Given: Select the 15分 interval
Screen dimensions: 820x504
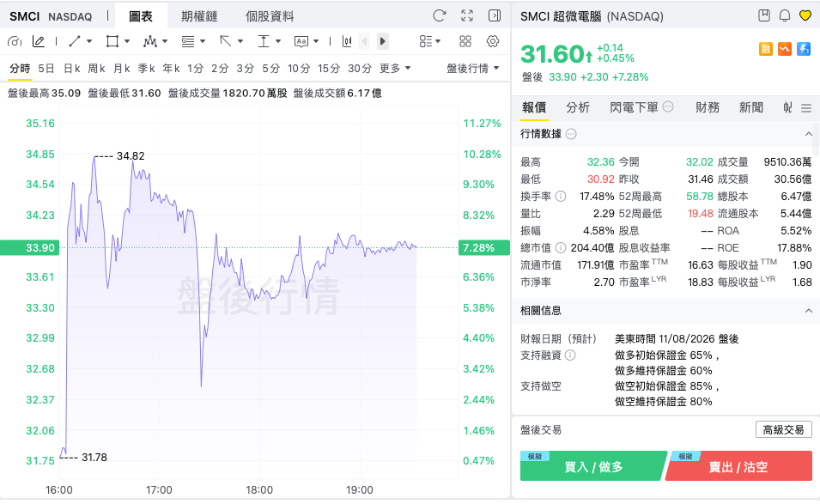Looking at the screenshot, I should pyautogui.click(x=328, y=69).
